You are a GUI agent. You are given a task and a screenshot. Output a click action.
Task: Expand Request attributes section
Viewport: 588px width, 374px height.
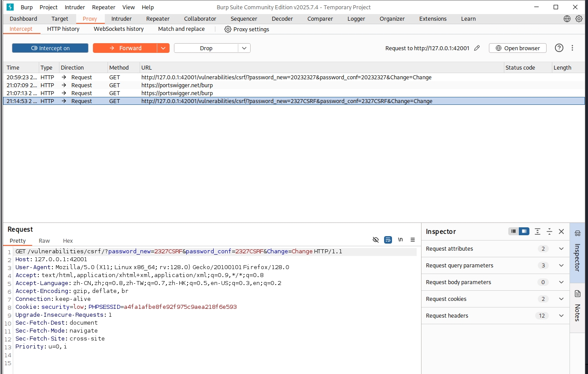coord(496,249)
